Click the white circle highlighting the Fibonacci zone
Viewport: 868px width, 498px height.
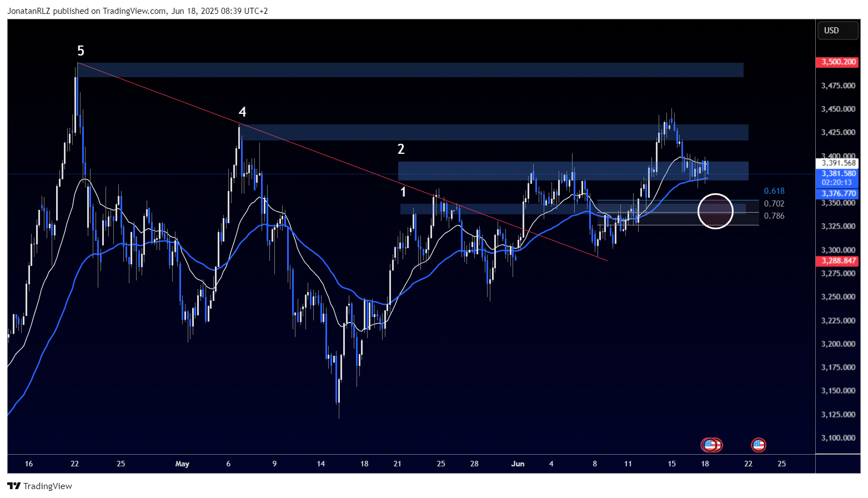[715, 211]
